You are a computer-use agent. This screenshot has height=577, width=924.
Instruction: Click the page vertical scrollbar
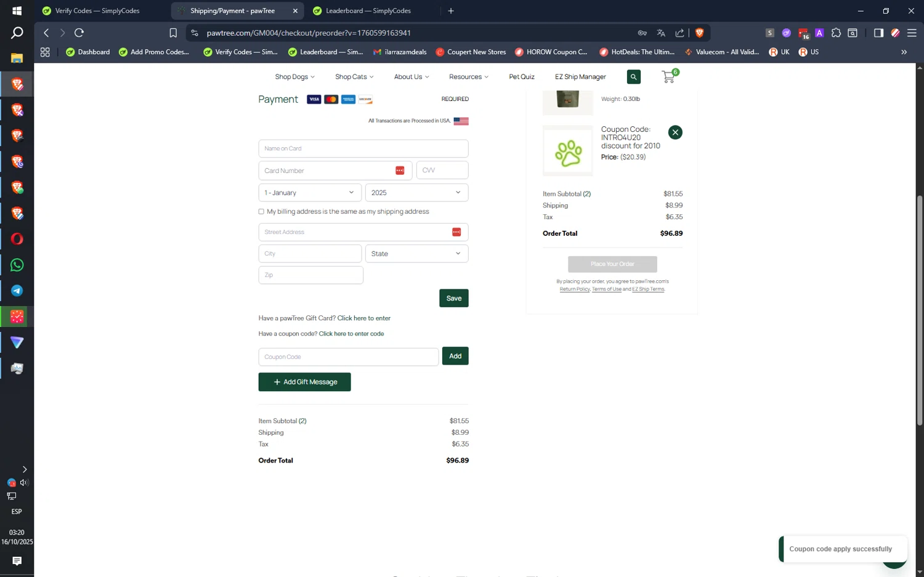tap(920, 310)
